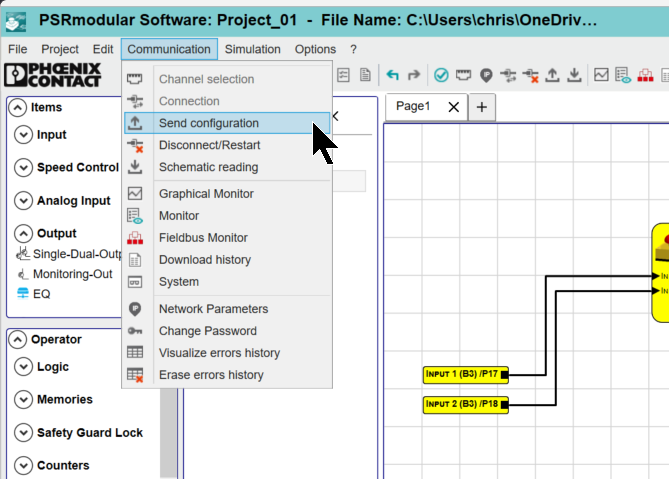Open Network Parameters from menu
This screenshot has height=479, width=669.
(x=227, y=309)
